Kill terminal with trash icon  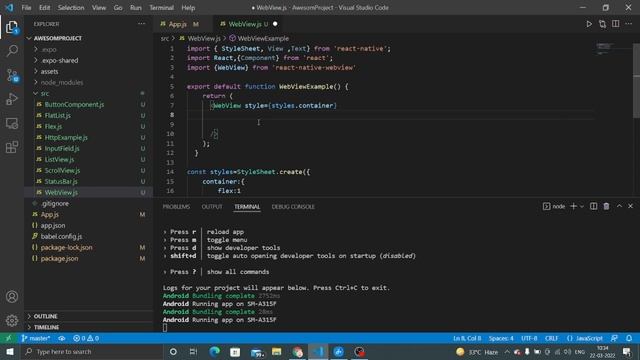point(607,207)
